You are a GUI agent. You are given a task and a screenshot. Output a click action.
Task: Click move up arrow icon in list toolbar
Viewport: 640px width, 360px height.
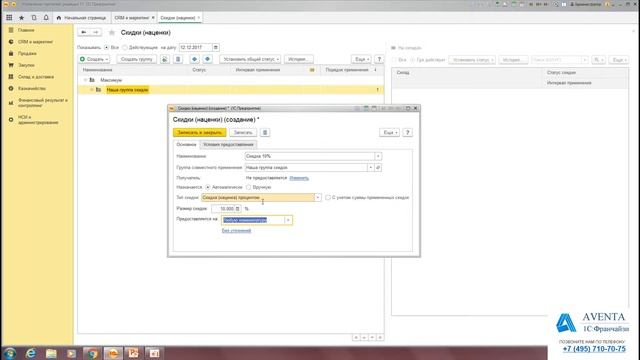click(194, 59)
